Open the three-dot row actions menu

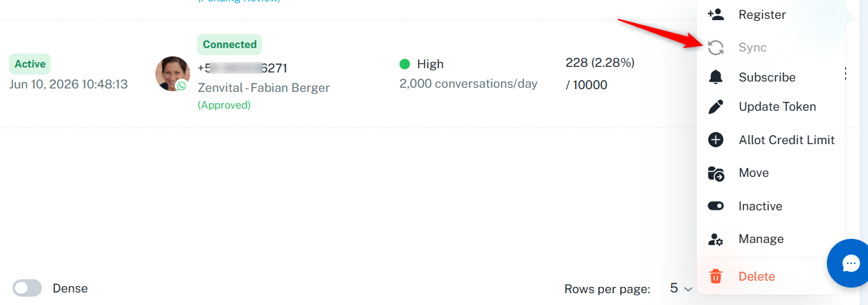pyautogui.click(x=846, y=73)
